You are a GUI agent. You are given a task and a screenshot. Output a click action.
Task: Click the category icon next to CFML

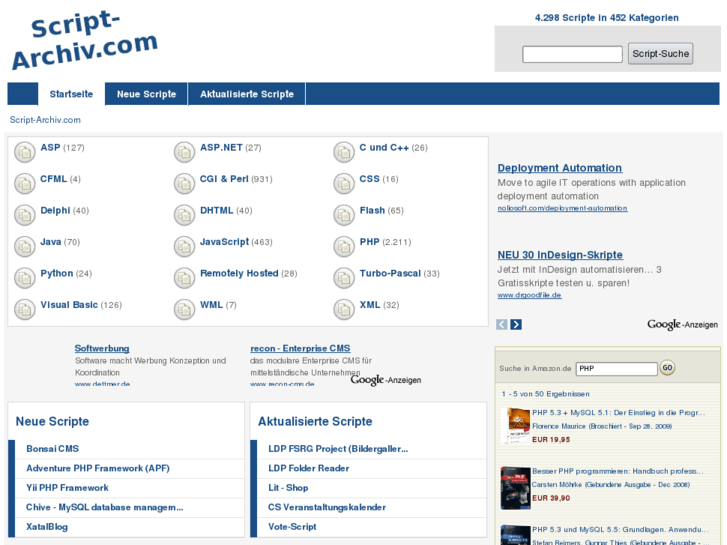pos(25,183)
